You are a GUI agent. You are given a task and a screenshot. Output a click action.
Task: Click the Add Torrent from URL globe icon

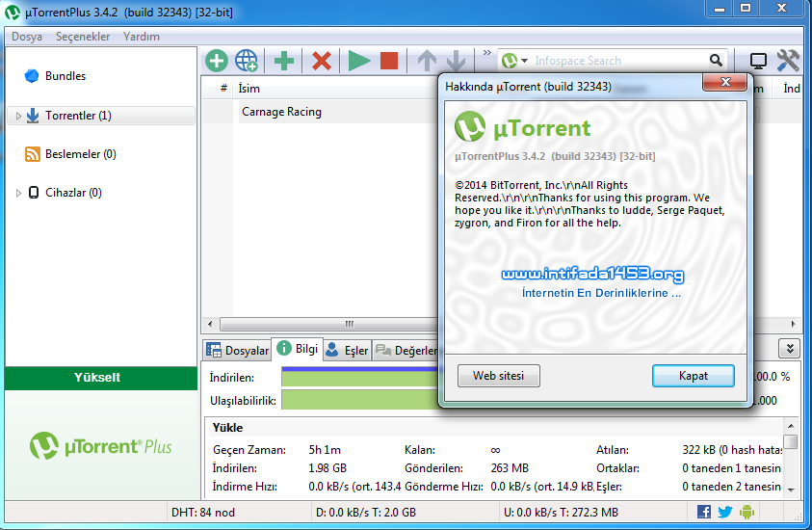click(247, 61)
